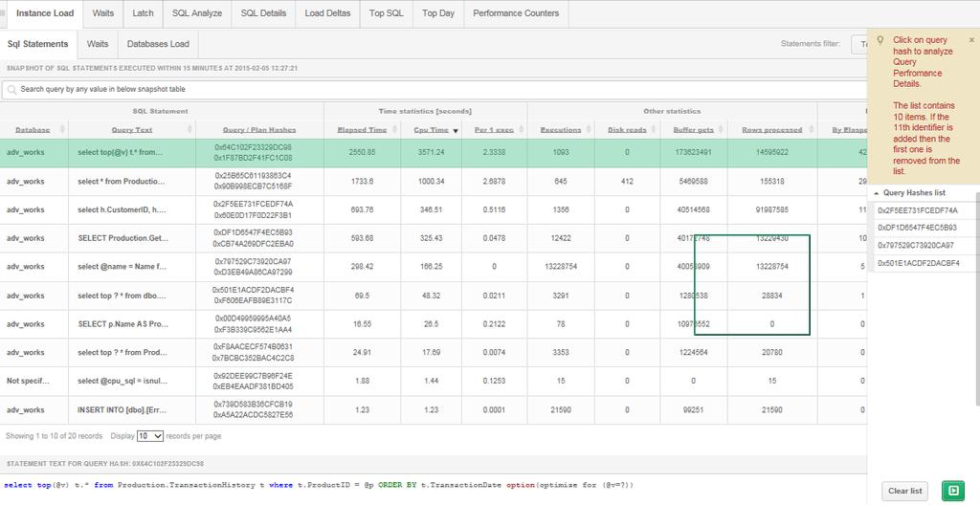Click rows processed value 91987585
The width and height of the screenshot is (980, 505).
[772, 210]
